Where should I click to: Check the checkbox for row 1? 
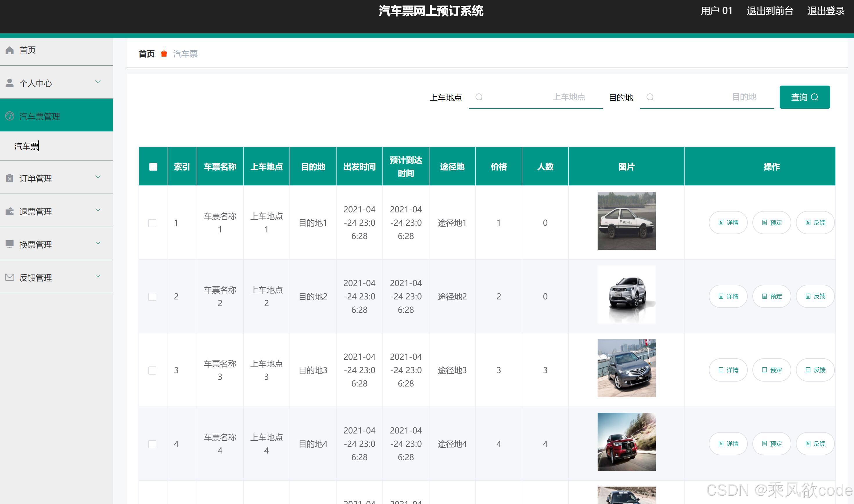coord(152,223)
